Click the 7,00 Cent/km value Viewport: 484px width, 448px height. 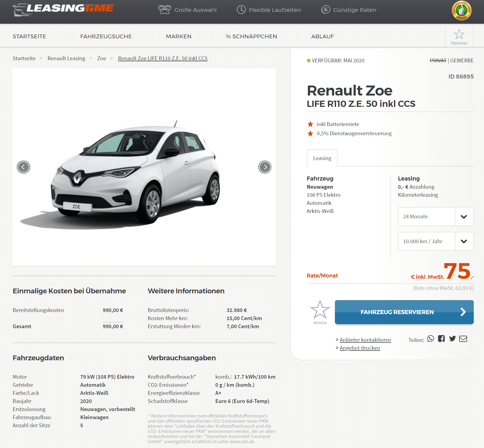tap(243, 326)
